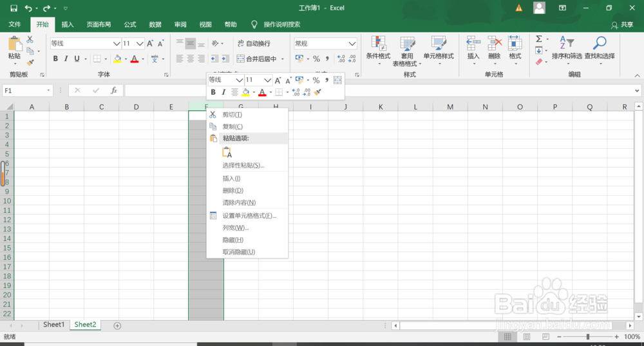Open ribbon font name dropdown (等线)
Viewport: 644px width, 346px height.
(x=116, y=44)
